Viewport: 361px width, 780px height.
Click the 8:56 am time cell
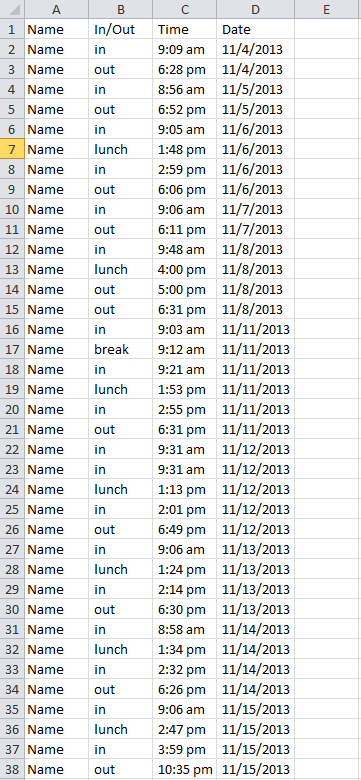pyautogui.click(x=185, y=90)
